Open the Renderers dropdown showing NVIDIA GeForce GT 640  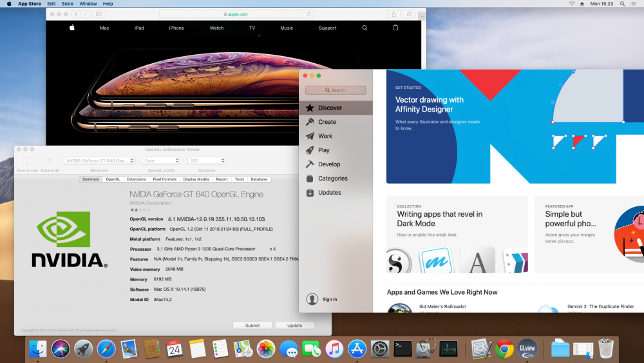[99, 161]
